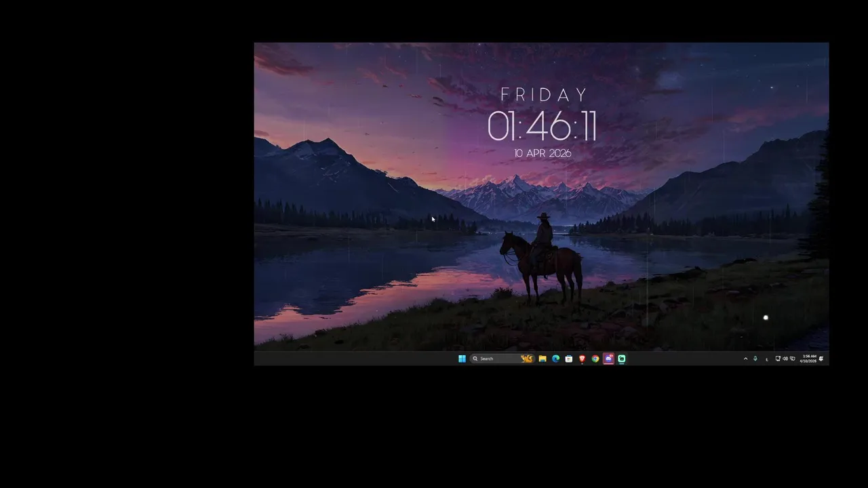This screenshot has width=868, height=488.
Task: Open the network tray icon
Action: 778,359
